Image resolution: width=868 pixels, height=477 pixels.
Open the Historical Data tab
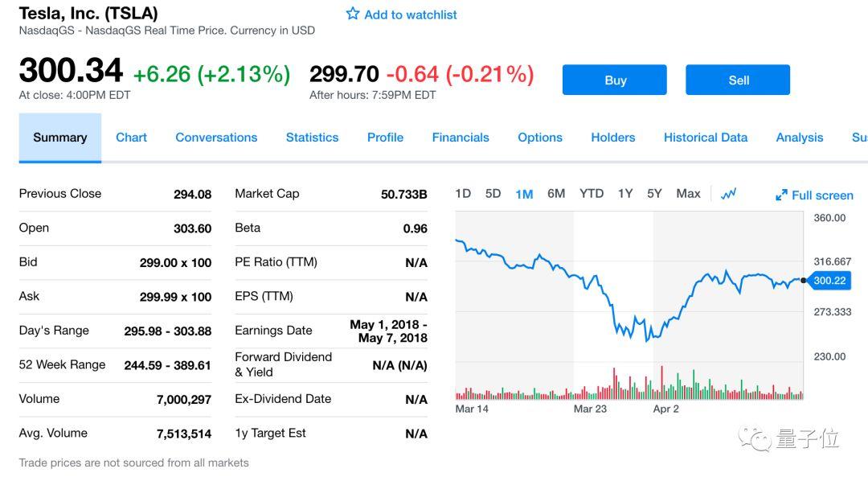click(705, 138)
